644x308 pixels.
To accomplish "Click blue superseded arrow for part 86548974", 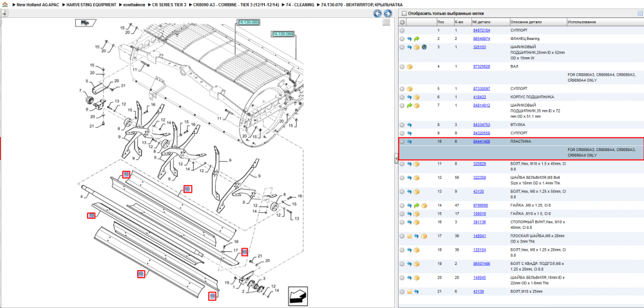I will [x=410, y=39].
